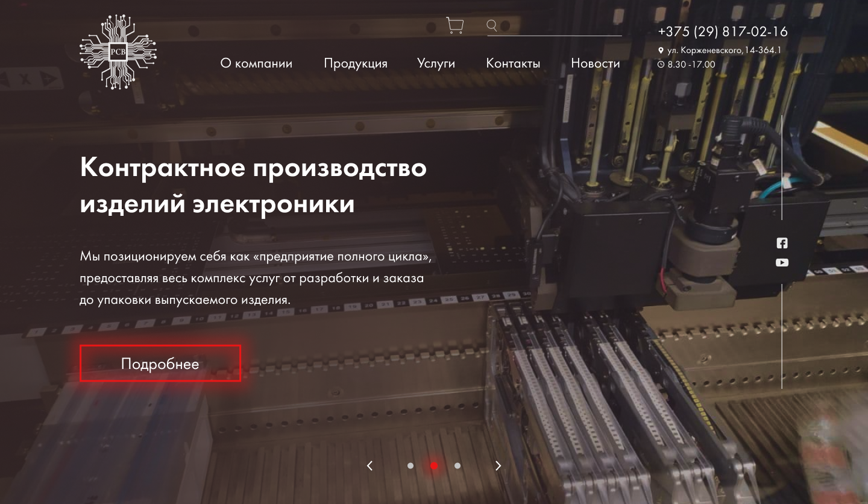Screen dimensions: 868x504
Task: Open the О компании menu item
Action: 256,63
